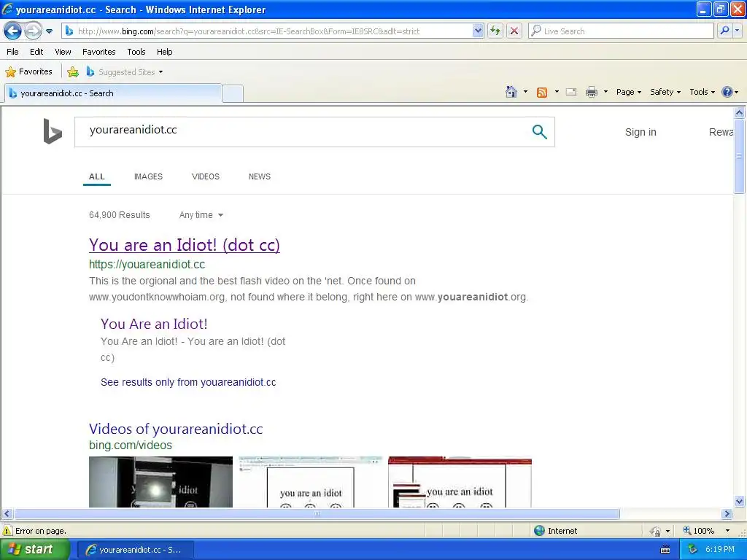Go forward with the Forward arrow button
Screen dimensions: 747x560
coord(33,31)
